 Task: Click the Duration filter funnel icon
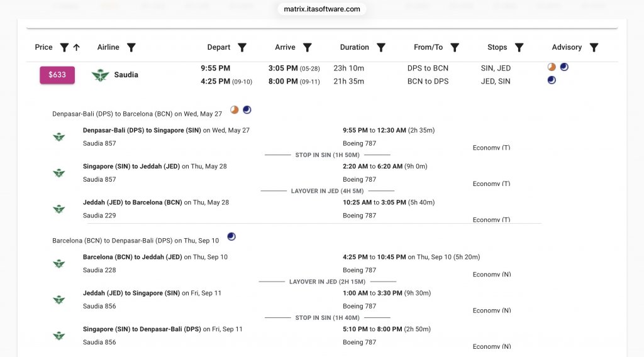point(381,47)
